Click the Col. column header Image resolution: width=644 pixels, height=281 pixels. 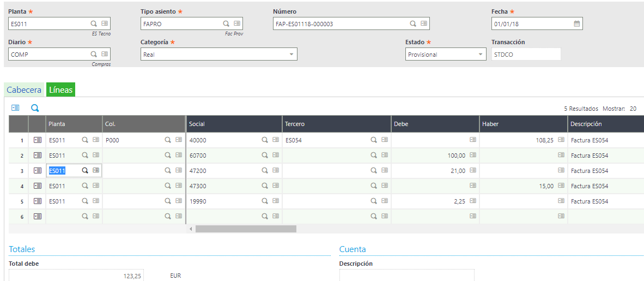144,124
